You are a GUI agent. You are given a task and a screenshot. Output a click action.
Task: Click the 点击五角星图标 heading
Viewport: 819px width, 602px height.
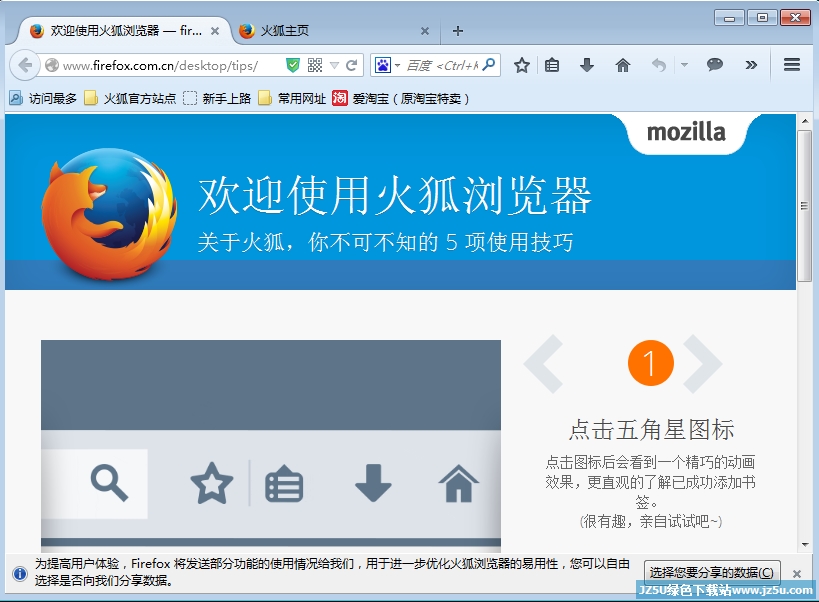click(651, 429)
